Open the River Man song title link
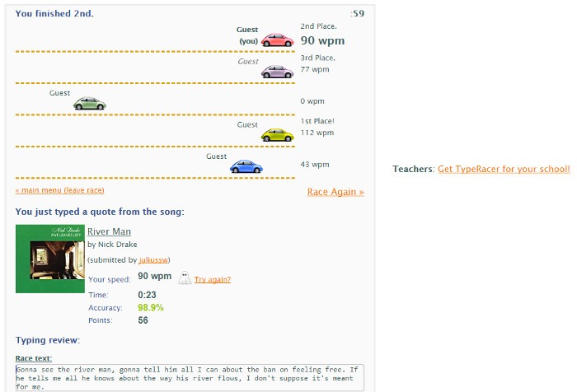Image resolution: width=577 pixels, height=392 pixels. 109,231
